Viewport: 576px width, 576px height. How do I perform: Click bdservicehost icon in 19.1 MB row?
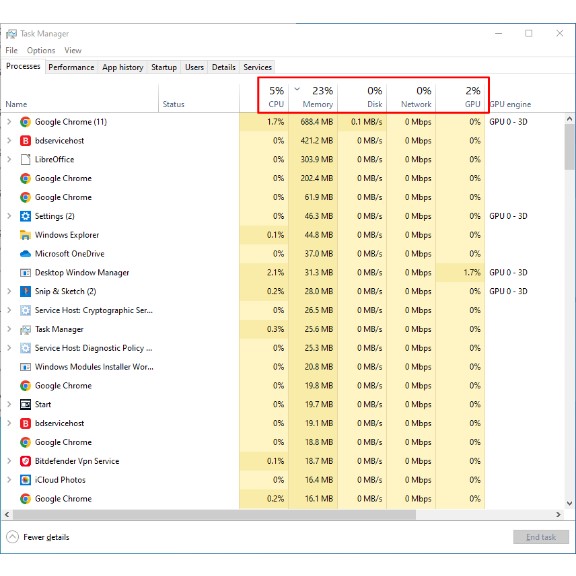pos(25,423)
